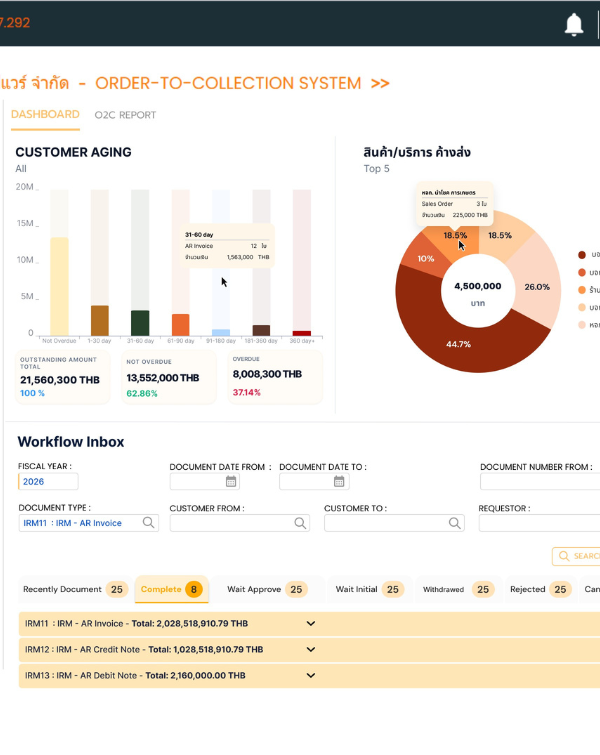Image resolution: width=600 pixels, height=755 pixels.
Task: Open the Recently Document tab
Action: (75, 589)
